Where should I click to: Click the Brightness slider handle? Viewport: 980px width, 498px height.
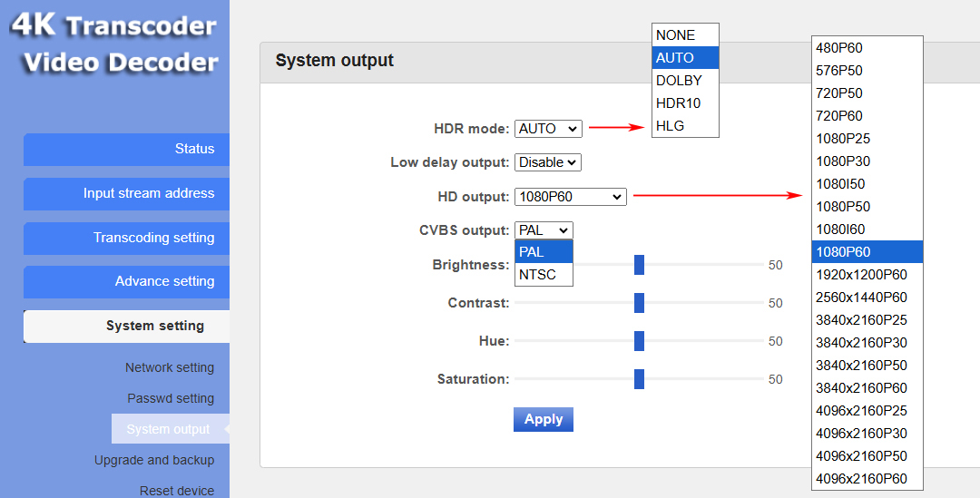(639, 265)
